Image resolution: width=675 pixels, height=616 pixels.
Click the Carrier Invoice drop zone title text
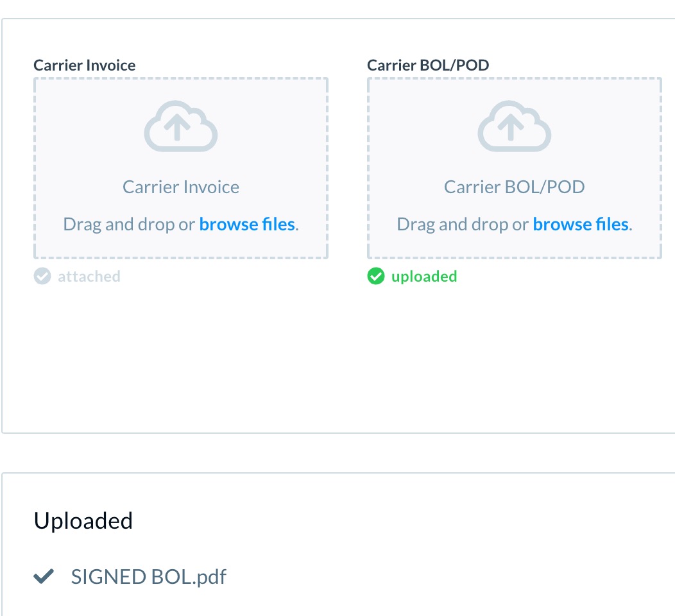(181, 187)
